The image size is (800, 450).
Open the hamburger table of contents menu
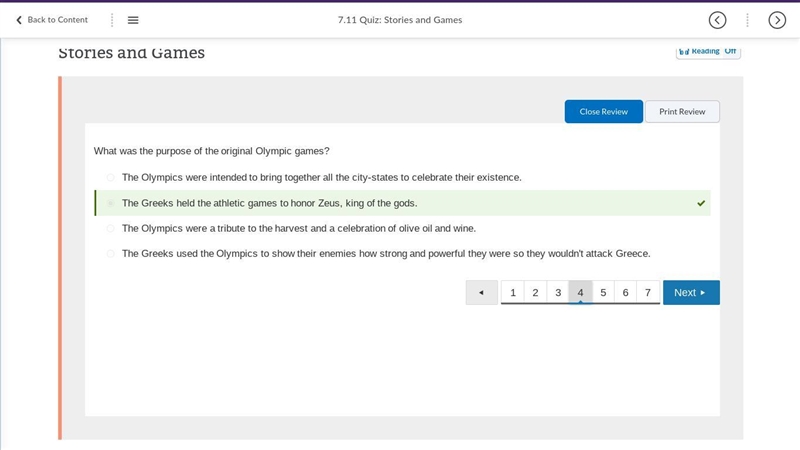coord(133,20)
